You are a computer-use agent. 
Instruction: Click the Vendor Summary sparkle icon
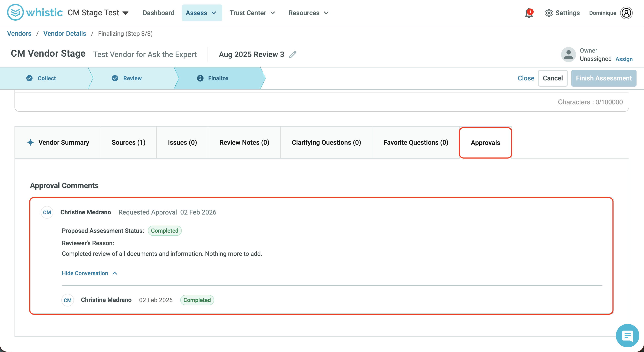coord(30,142)
